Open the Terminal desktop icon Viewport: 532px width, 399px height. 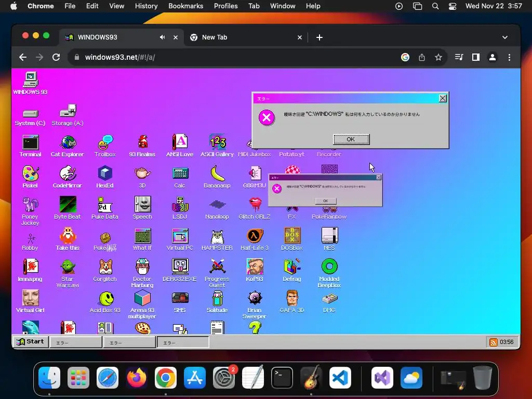[30, 146]
